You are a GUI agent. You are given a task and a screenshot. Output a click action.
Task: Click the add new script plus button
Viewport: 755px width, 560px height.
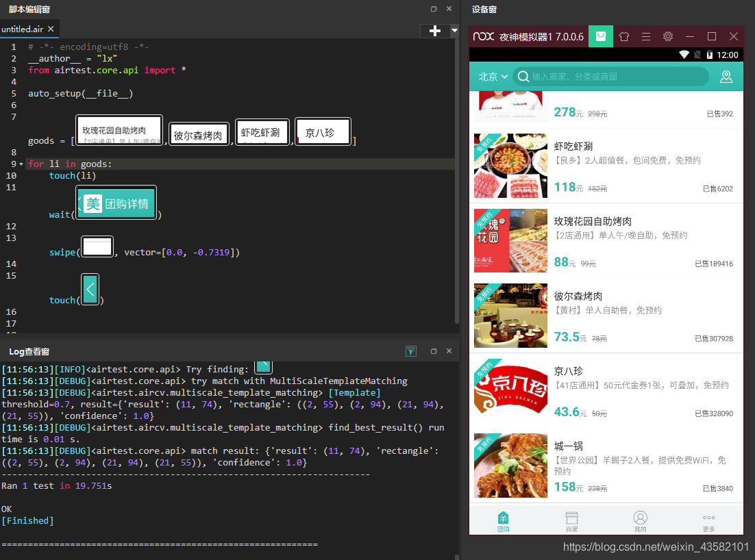[434, 31]
